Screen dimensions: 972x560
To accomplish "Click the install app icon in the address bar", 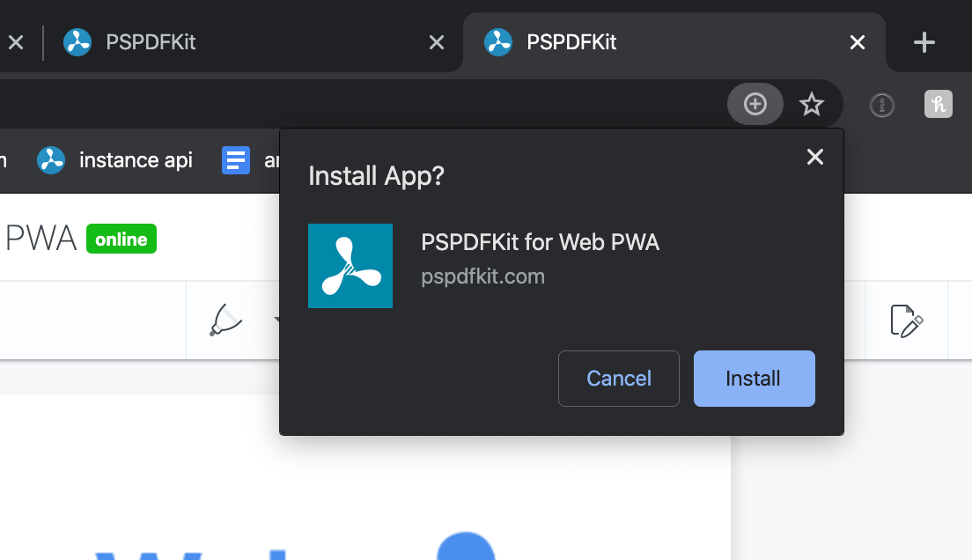I will coord(755,104).
